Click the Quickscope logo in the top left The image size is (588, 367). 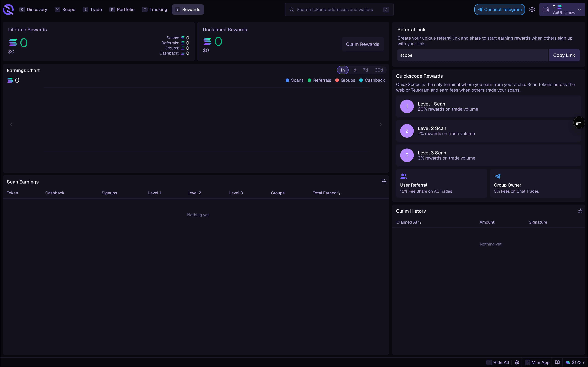coord(8,10)
